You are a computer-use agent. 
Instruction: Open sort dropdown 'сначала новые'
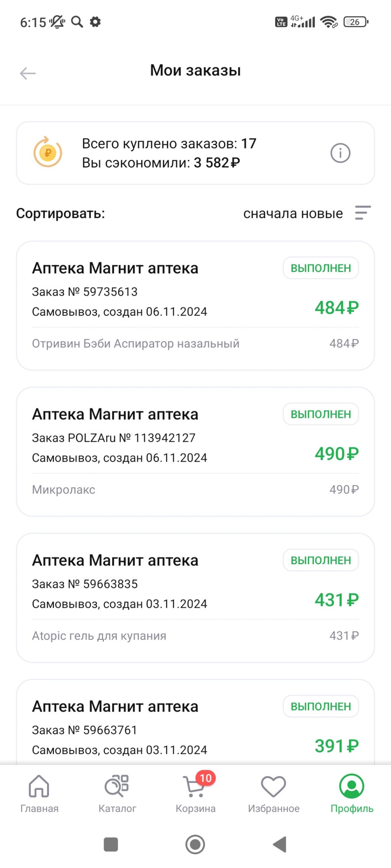[293, 214]
